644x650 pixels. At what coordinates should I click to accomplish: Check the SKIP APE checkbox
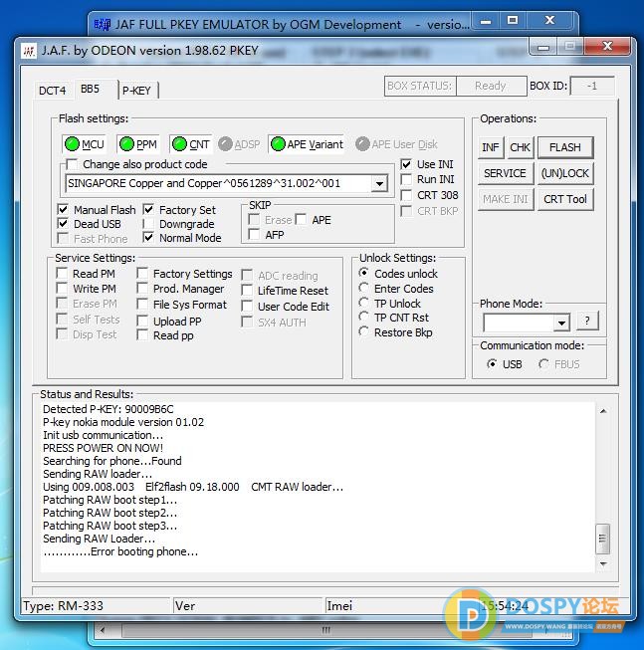(302, 220)
